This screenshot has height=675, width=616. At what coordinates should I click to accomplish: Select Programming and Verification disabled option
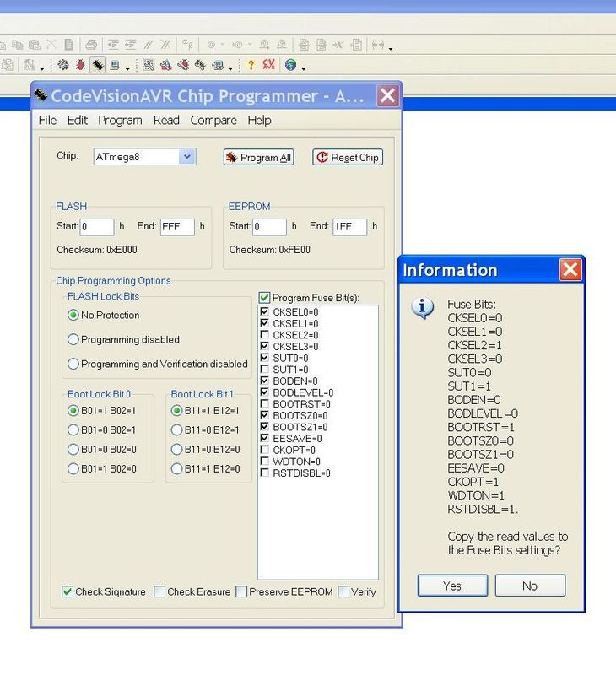point(73,364)
